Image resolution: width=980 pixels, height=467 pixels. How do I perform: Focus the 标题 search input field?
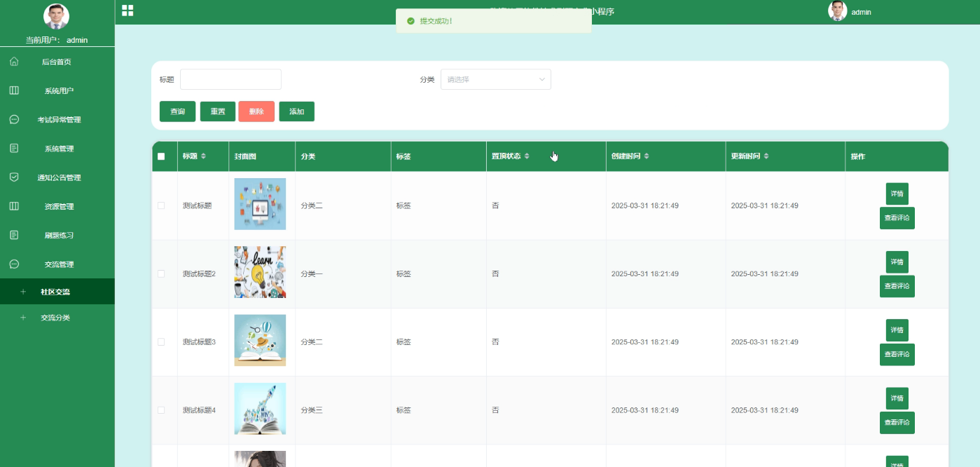point(230,79)
